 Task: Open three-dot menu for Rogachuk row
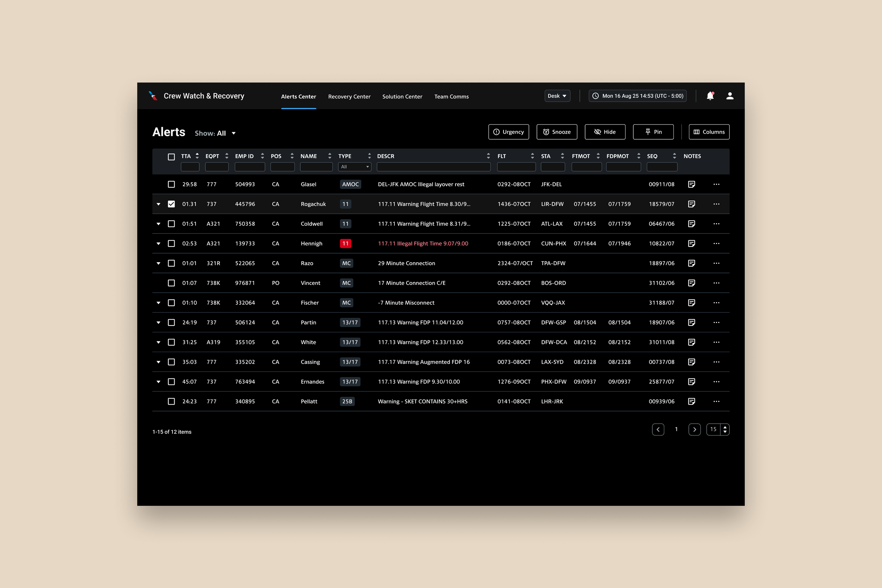716,204
